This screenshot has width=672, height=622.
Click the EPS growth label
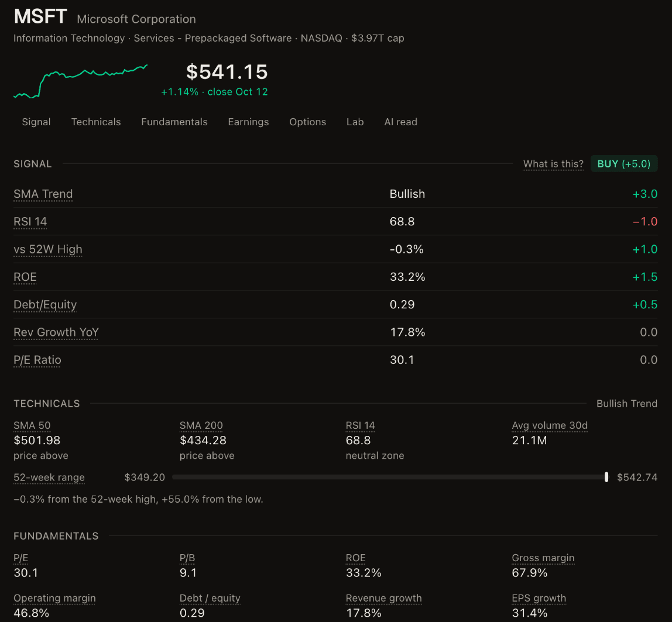tap(539, 598)
